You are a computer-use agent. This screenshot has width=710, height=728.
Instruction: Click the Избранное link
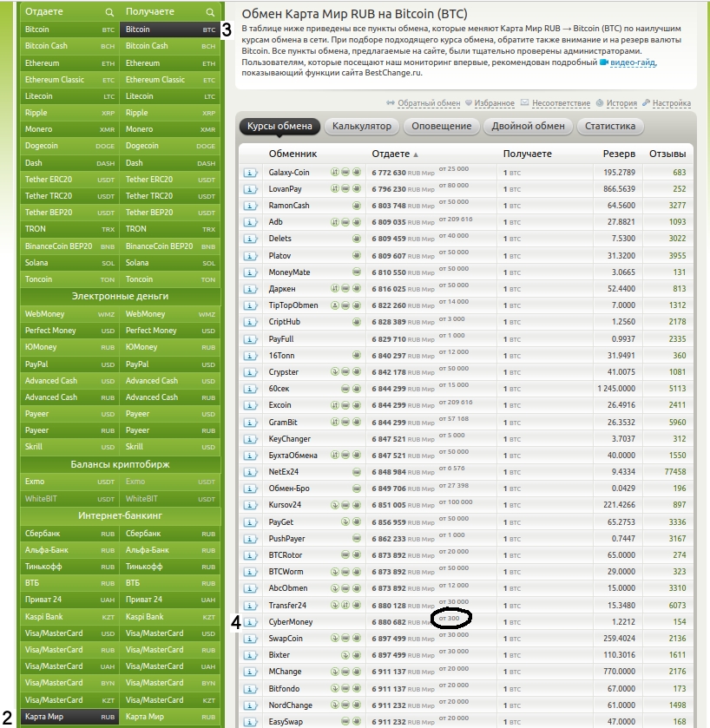pos(494,103)
